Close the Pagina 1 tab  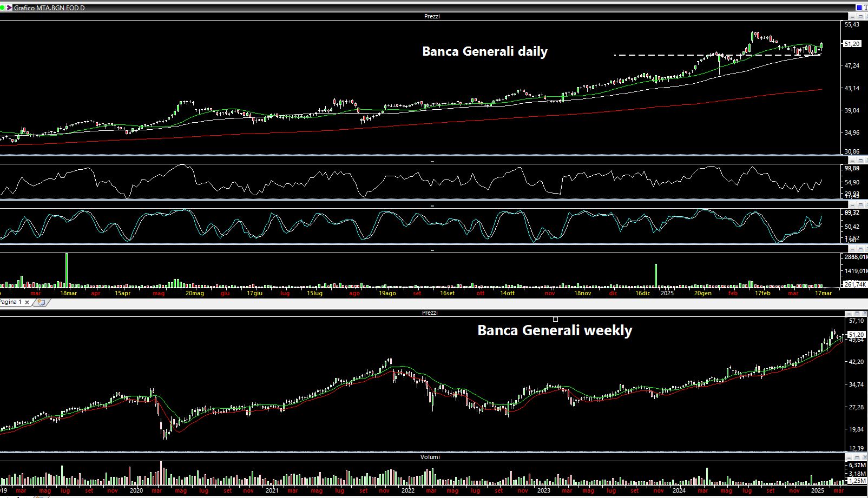point(27,302)
